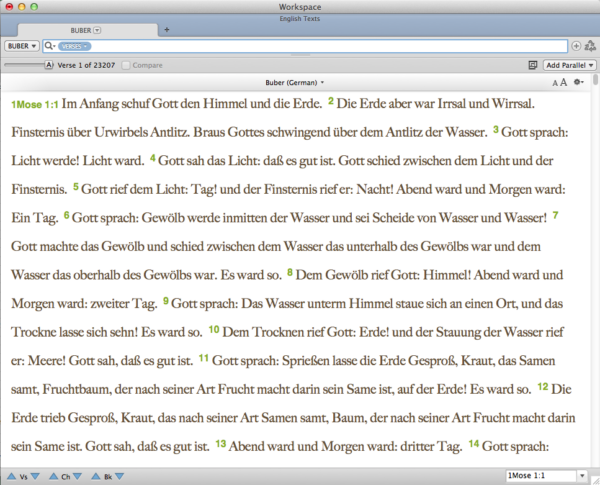This screenshot has height=485, width=600.
Task: Go to previous chapter with Ch up arrow
Action: [x=54, y=476]
